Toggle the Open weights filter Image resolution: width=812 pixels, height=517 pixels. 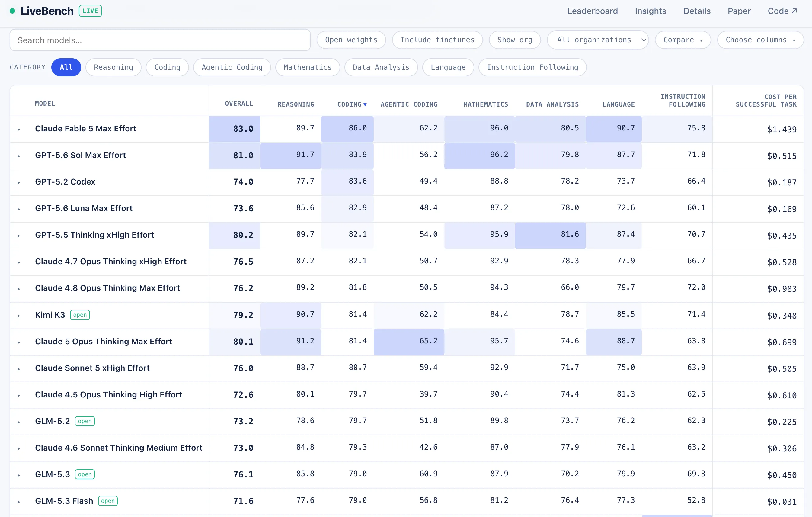(351, 40)
